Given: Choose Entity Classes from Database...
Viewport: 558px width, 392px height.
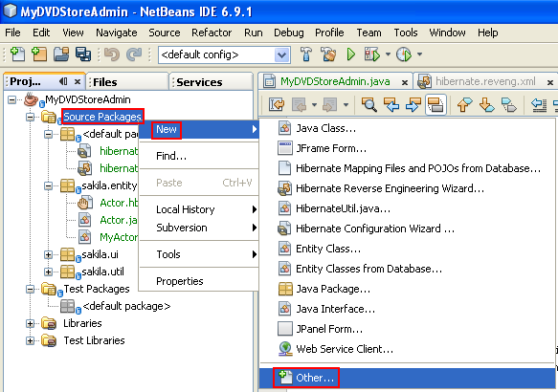Looking at the screenshot, I should coord(408,269).
